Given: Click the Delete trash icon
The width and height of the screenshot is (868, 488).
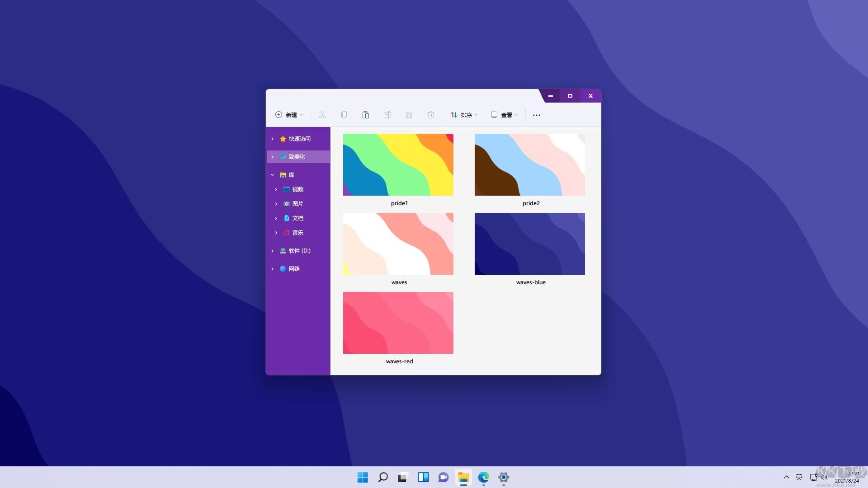Looking at the screenshot, I should pos(430,115).
